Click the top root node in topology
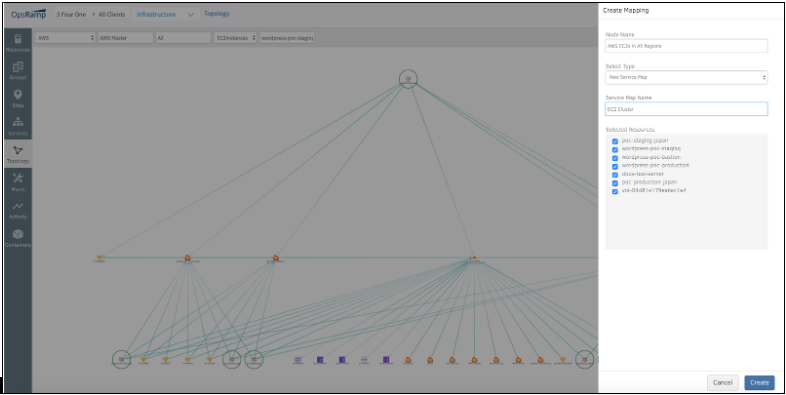 point(408,79)
